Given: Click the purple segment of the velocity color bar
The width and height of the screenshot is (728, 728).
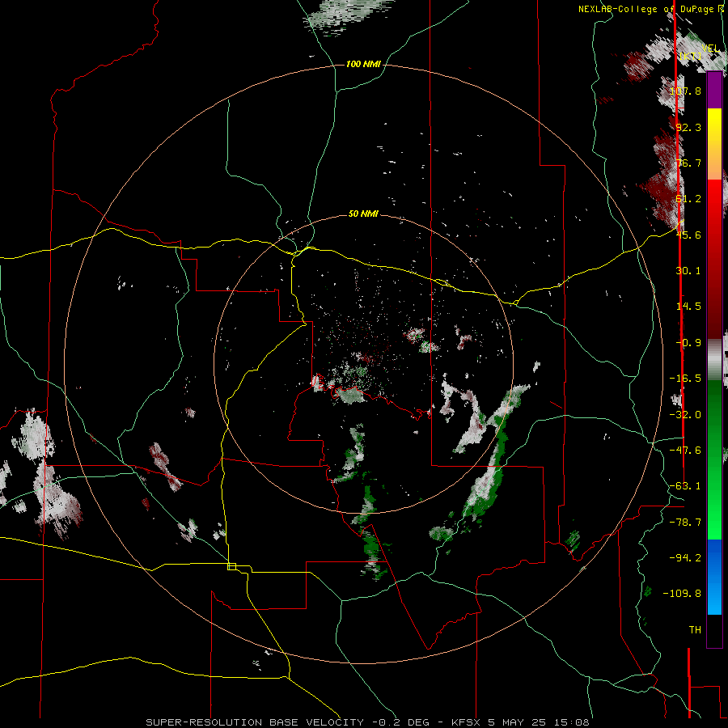Looking at the screenshot, I should [x=714, y=90].
